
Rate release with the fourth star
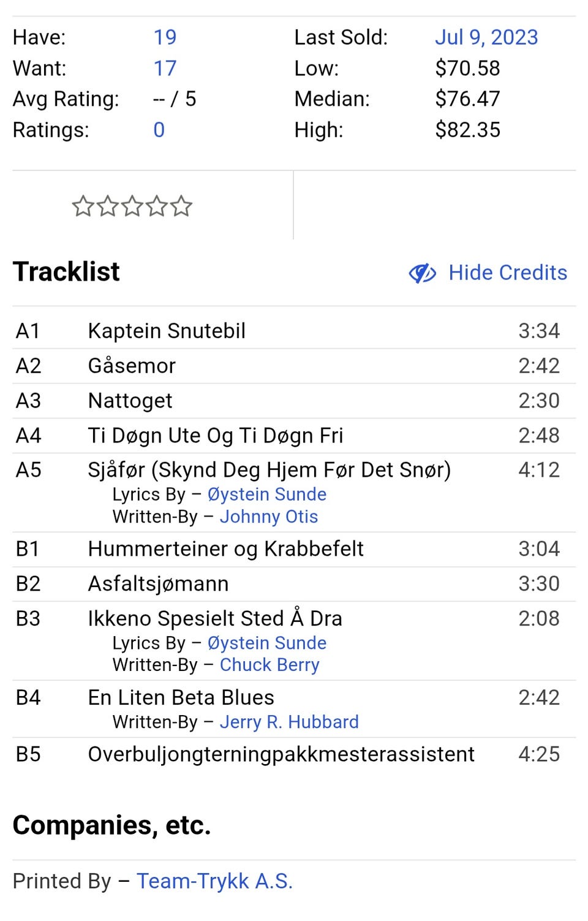[x=156, y=207]
